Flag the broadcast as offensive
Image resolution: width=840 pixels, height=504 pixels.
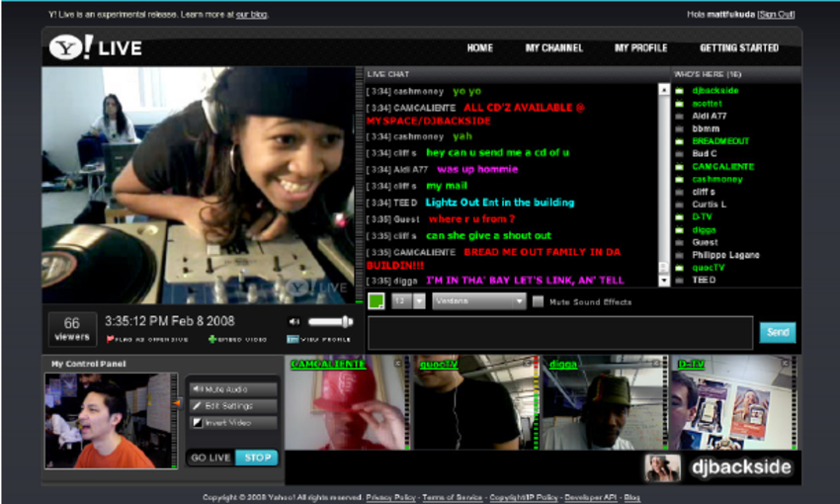(147, 339)
